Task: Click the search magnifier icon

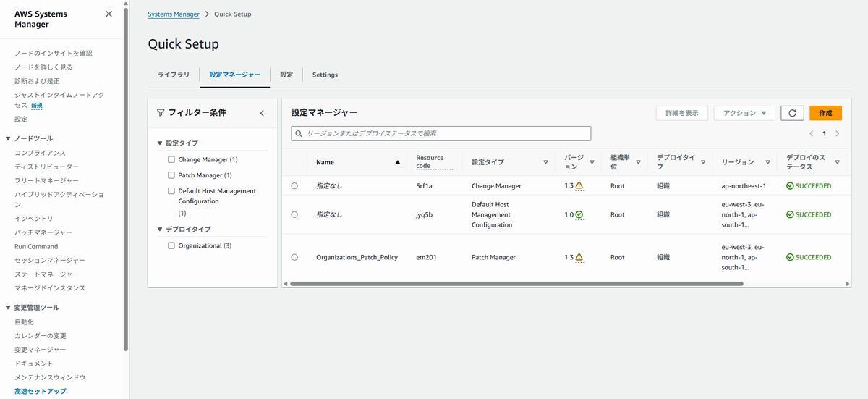Action: pos(299,134)
